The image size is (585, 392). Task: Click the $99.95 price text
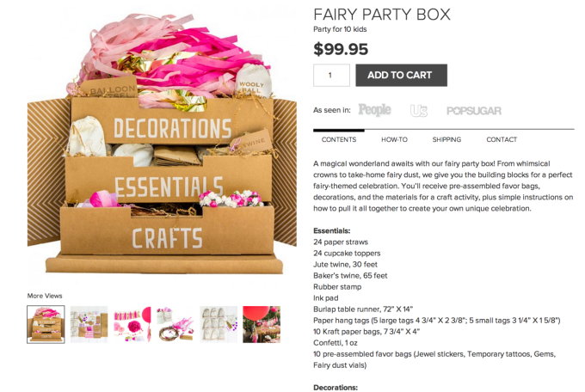click(x=341, y=49)
